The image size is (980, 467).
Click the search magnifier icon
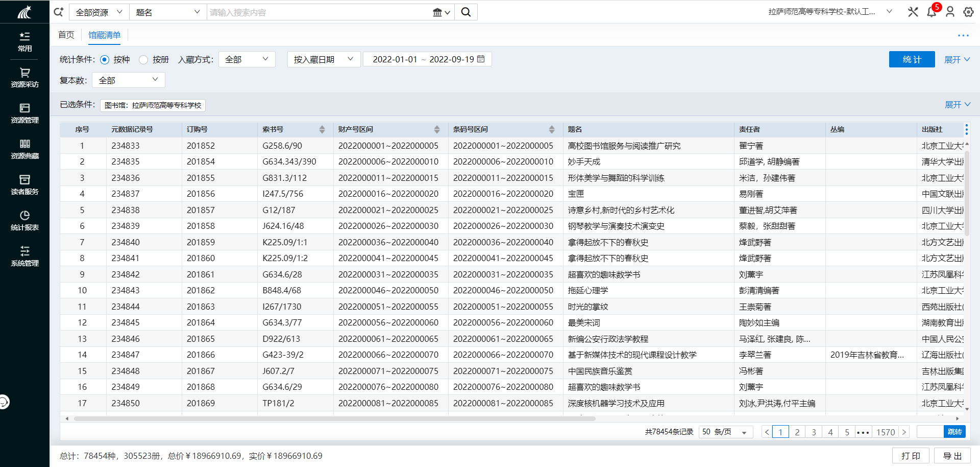(465, 12)
